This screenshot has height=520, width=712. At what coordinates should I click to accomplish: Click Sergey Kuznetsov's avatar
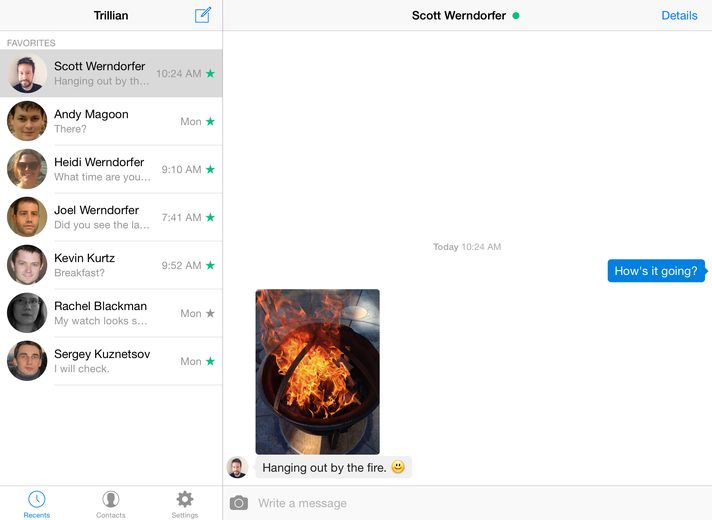point(27,361)
